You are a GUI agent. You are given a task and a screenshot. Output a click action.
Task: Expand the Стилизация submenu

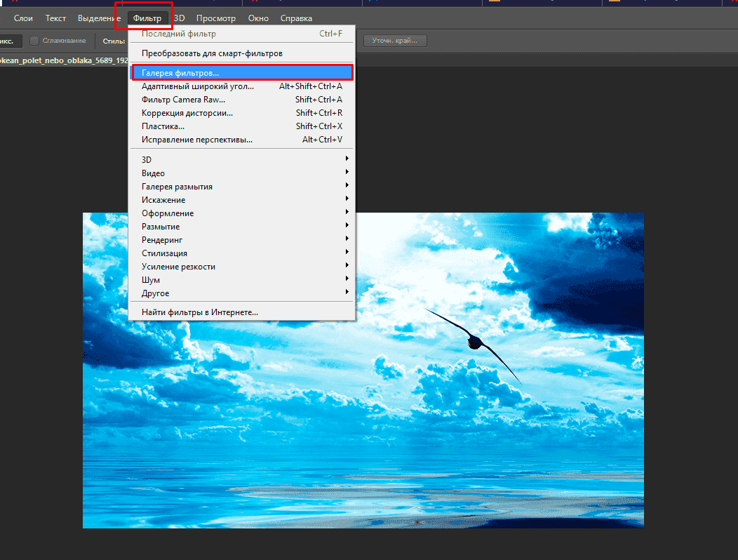coord(164,253)
